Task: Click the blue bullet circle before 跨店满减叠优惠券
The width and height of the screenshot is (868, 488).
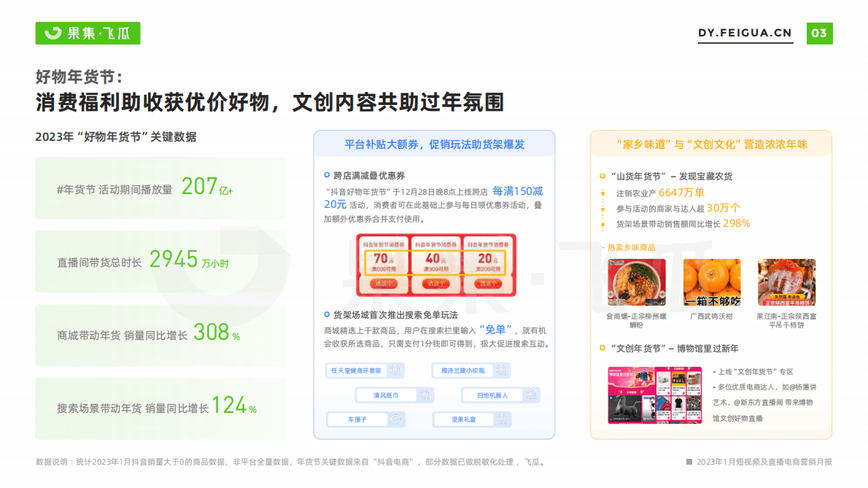Action: point(327,176)
